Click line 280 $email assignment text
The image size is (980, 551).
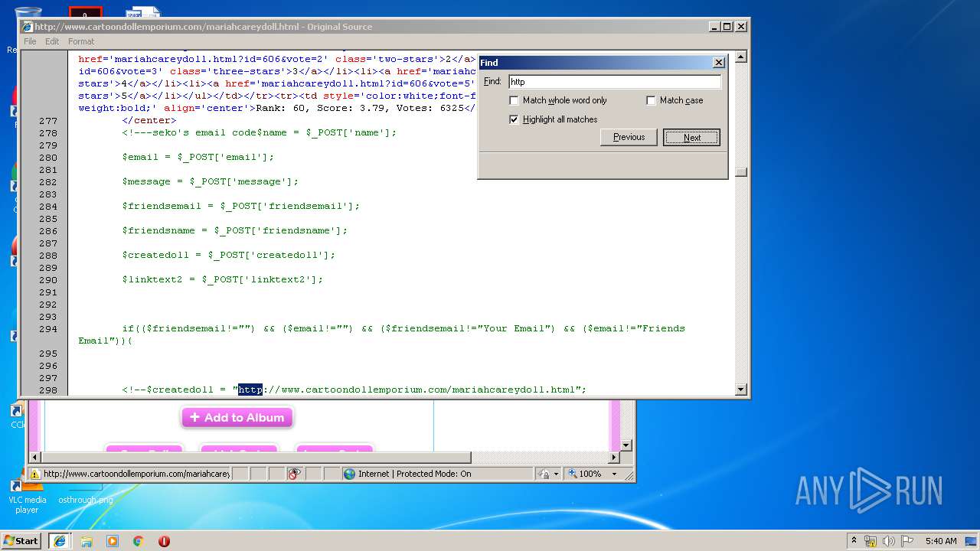pos(198,157)
